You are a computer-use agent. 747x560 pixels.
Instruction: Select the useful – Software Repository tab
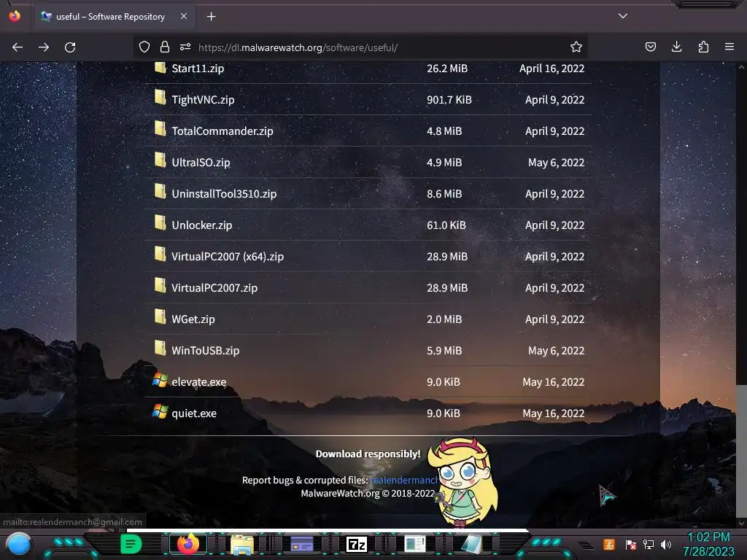[115, 17]
